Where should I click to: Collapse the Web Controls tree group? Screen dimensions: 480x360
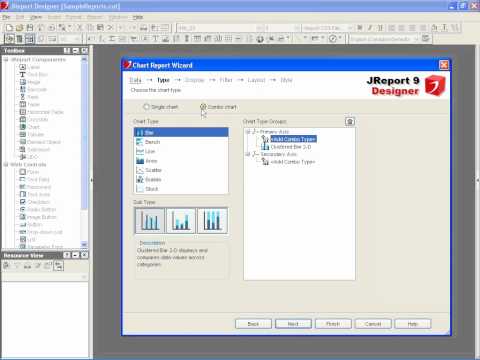(x=6, y=164)
